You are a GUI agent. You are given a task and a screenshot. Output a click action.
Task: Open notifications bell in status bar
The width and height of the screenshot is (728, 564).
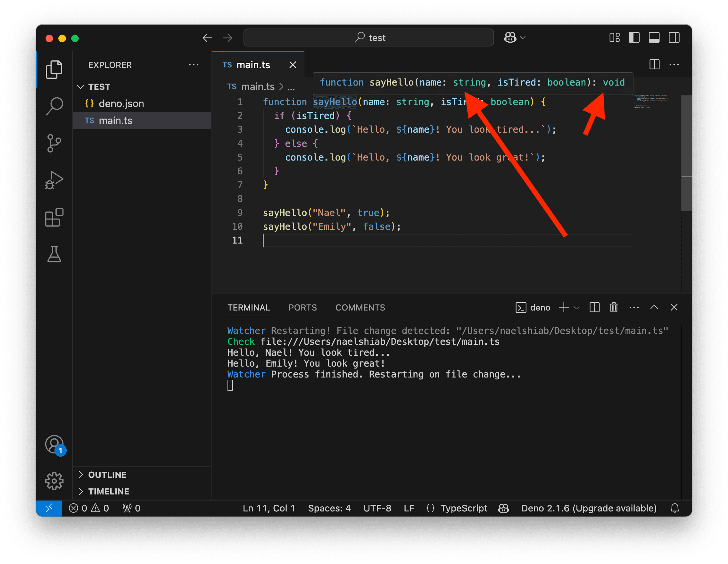click(x=675, y=508)
